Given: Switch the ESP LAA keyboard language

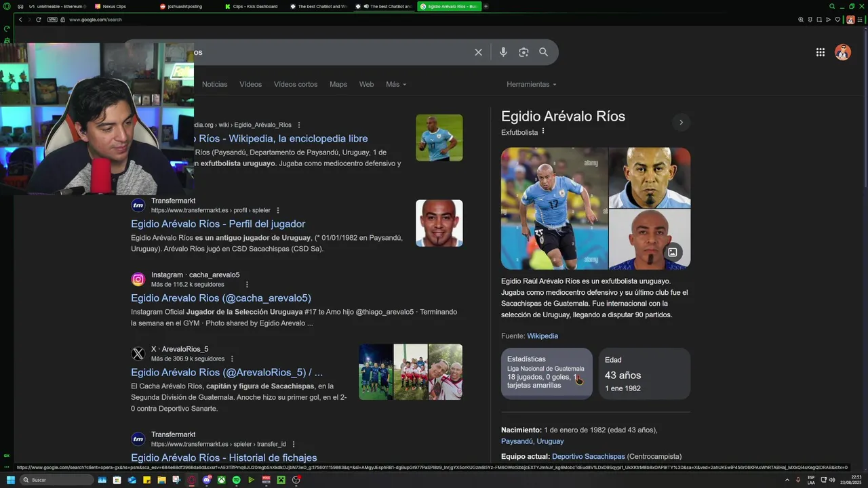Looking at the screenshot, I should click(x=811, y=480).
